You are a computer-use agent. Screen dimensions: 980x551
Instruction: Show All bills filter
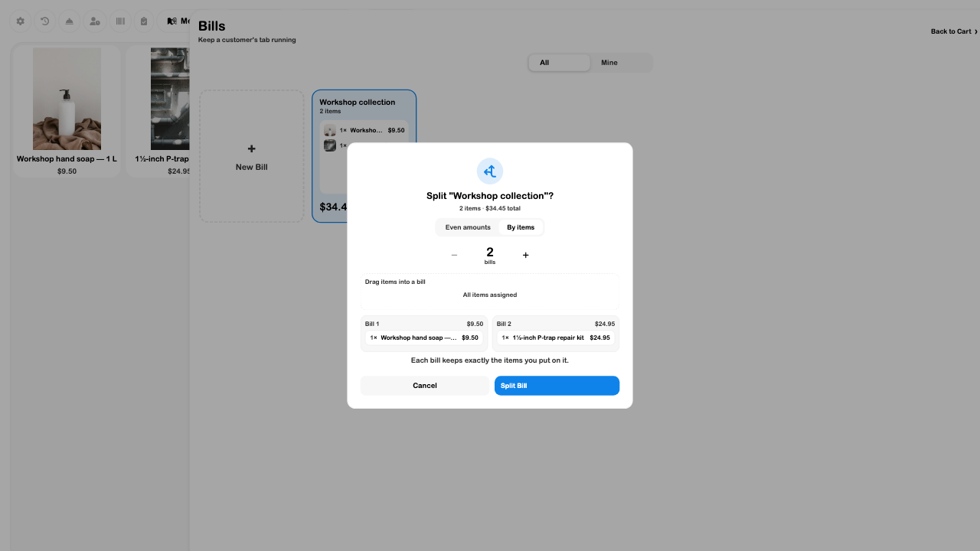[560, 63]
